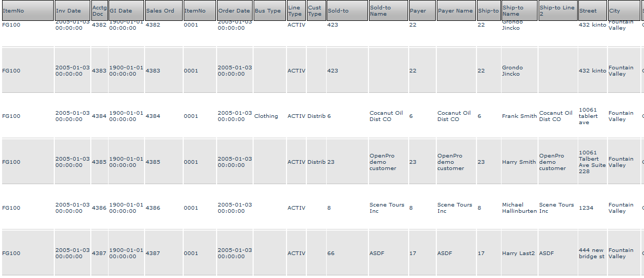Sort table by GI Date header
The width and height of the screenshot is (644, 278).
(126, 11)
